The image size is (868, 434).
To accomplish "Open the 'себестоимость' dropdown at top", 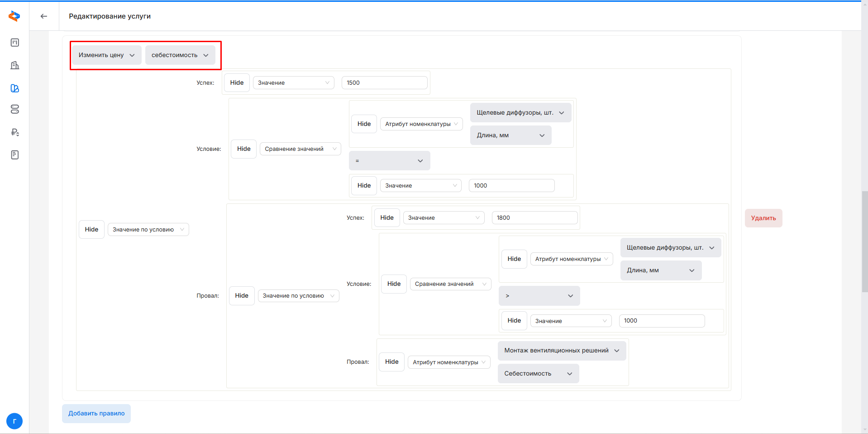I will coord(180,55).
